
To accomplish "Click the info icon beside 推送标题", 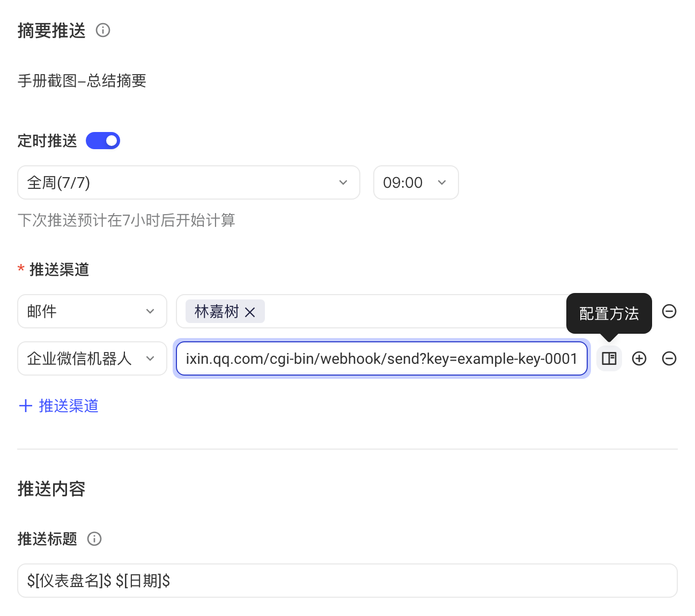I will pyautogui.click(x=94, y=539).
